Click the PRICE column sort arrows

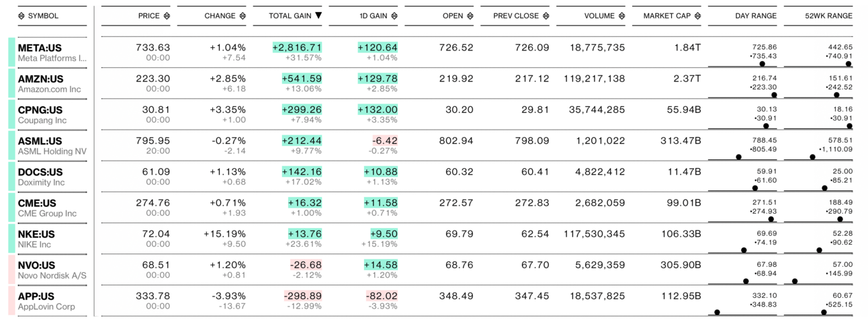167,15
